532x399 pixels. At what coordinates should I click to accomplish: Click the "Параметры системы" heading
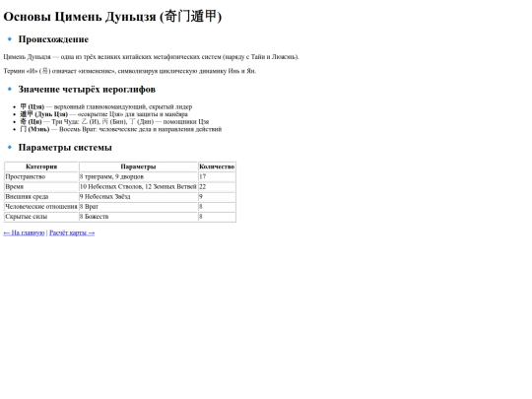(65, 147)
